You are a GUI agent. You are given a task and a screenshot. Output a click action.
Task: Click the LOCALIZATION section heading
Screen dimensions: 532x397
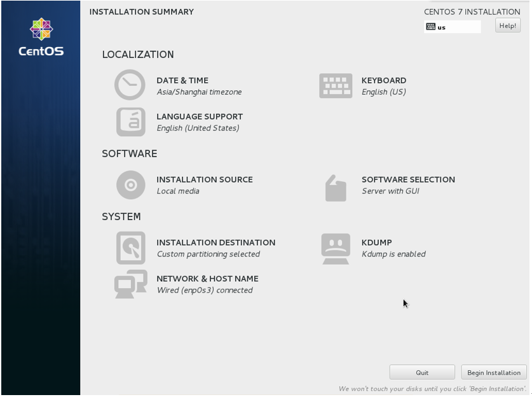coord(138,55)
